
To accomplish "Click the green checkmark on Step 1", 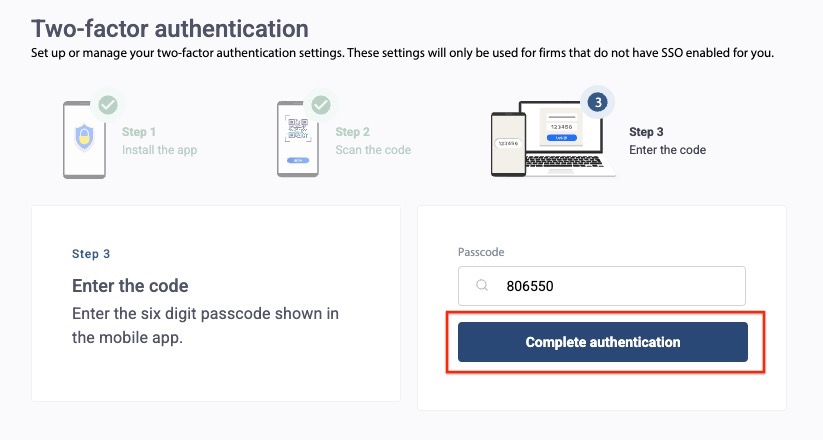I will (107, 104).
